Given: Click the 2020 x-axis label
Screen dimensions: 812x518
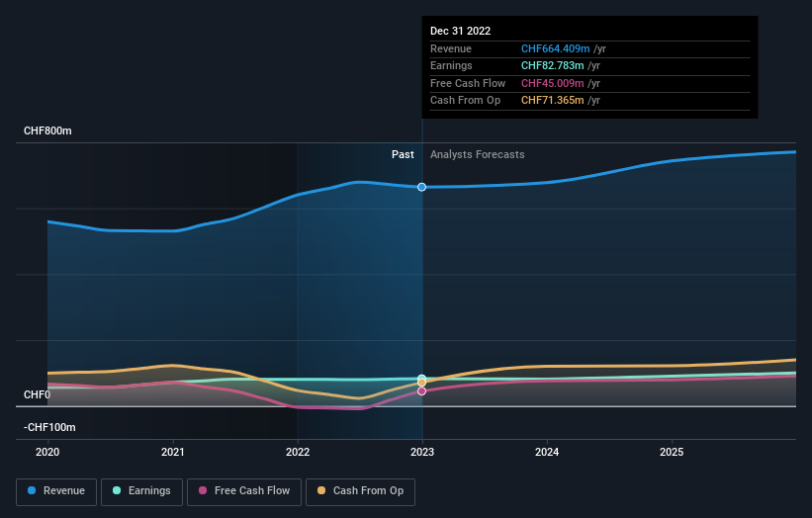Looking at the screenshot, I should point(47,452).
